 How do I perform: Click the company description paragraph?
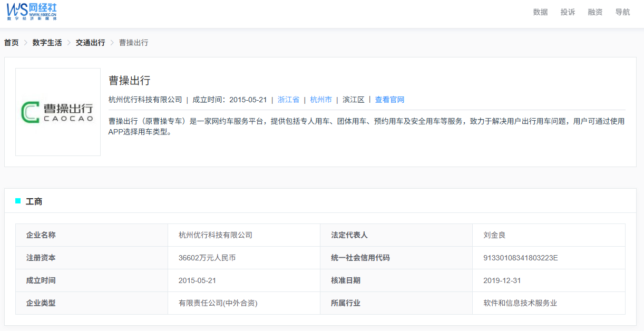tap(367, 126)
